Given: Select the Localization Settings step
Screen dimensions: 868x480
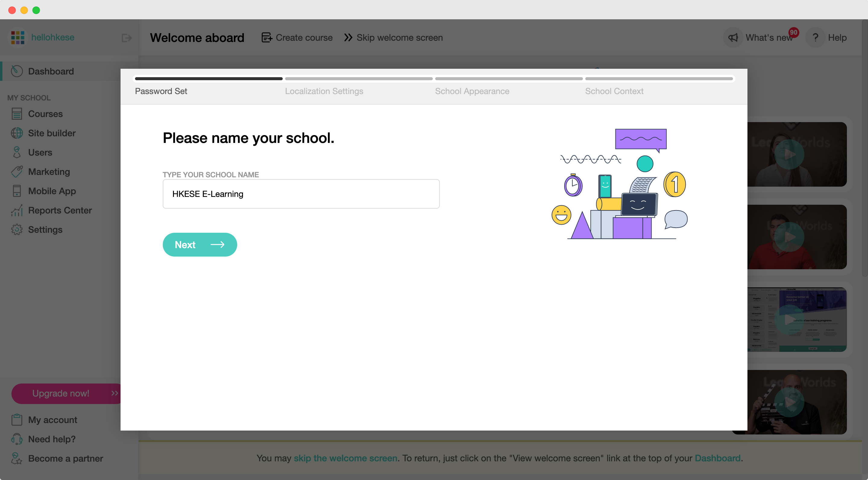Looking at the screenshot, I should (x=324, y=91).
